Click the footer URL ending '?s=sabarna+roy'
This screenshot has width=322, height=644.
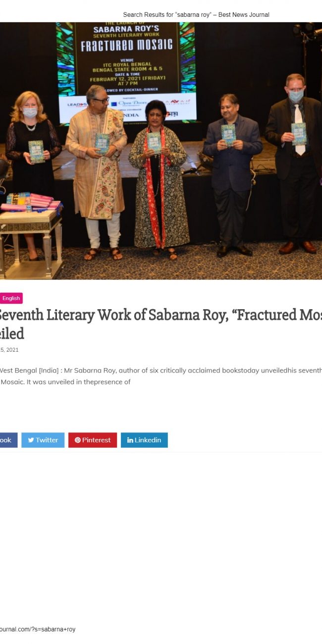38,629
